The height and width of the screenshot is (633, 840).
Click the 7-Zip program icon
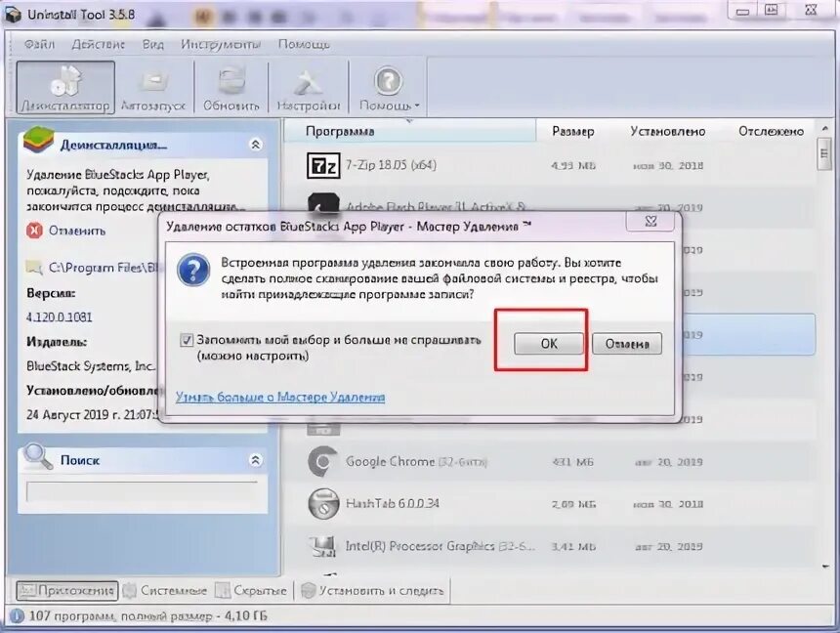[323, 165]
